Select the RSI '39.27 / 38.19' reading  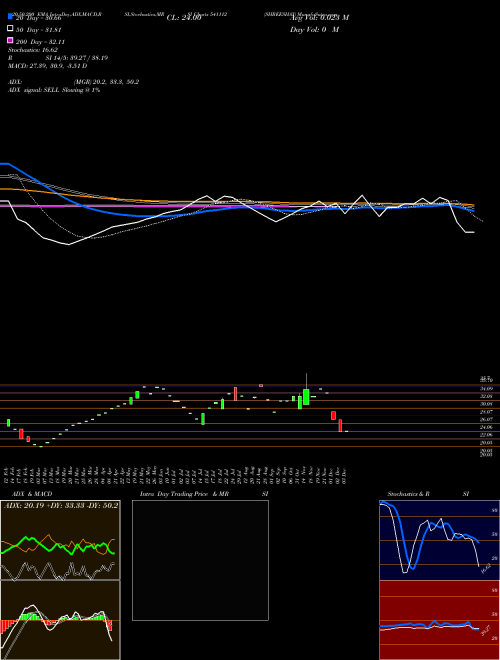[87, 58]
